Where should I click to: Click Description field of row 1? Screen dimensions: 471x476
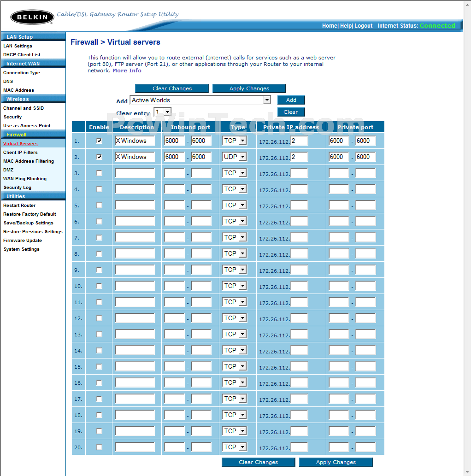tap(135, 141)
